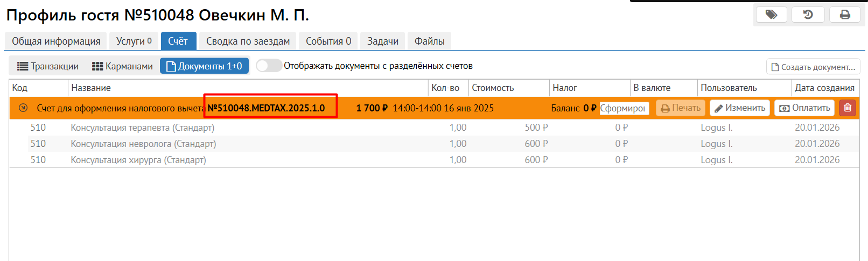Click the printer icon button at top right
The width and height of the screenshot is (868, 261).
point(845,15)
